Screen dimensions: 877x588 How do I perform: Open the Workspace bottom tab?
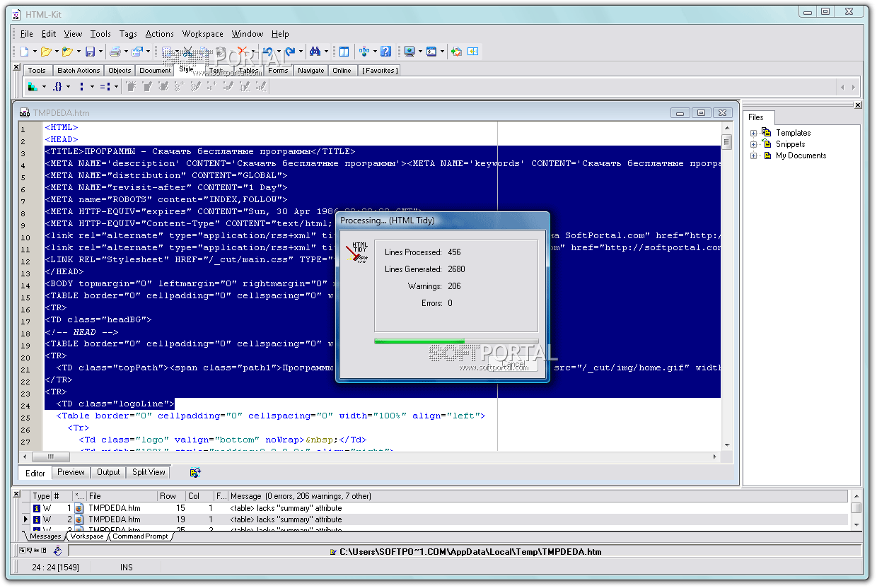(86, 536)
